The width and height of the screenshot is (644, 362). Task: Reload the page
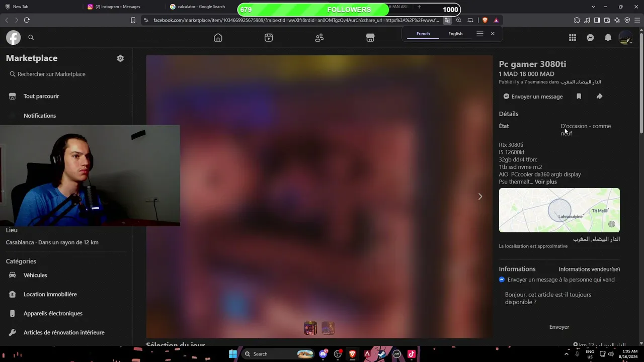coord(27,20)
